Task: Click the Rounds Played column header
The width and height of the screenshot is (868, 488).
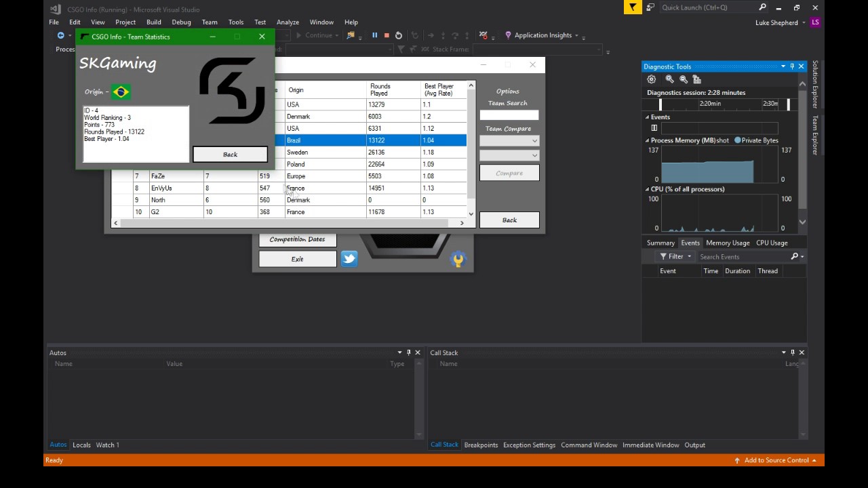Action: [393, 89]
